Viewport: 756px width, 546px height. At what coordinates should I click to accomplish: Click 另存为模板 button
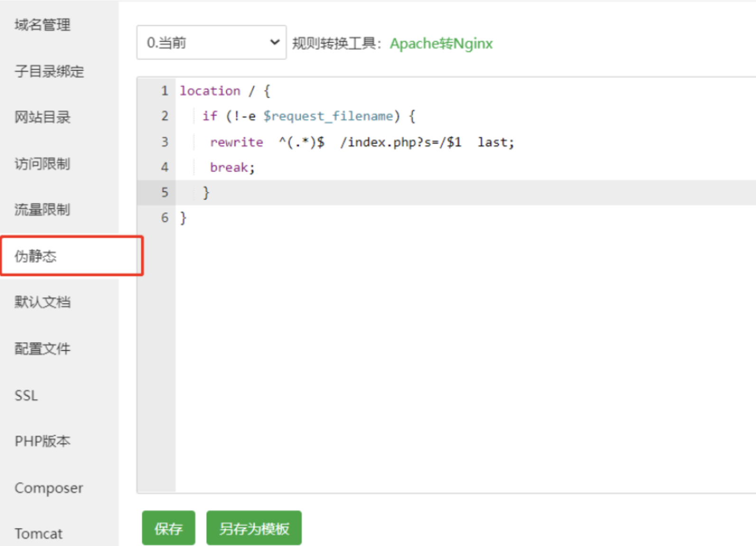point(254,528)
